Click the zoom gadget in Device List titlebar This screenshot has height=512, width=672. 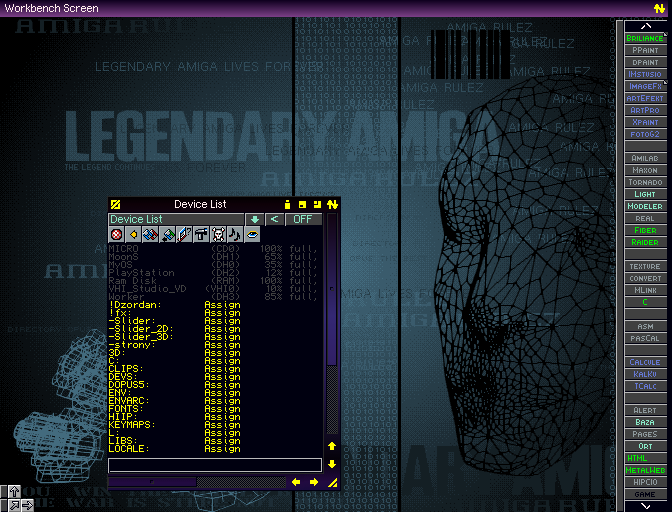pyautogui.click(x=303, y=204)
